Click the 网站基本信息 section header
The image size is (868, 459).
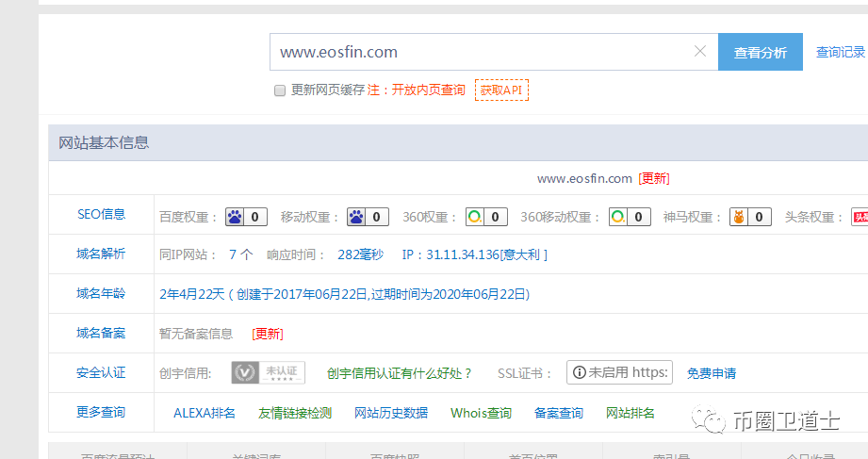pos(104,143)
